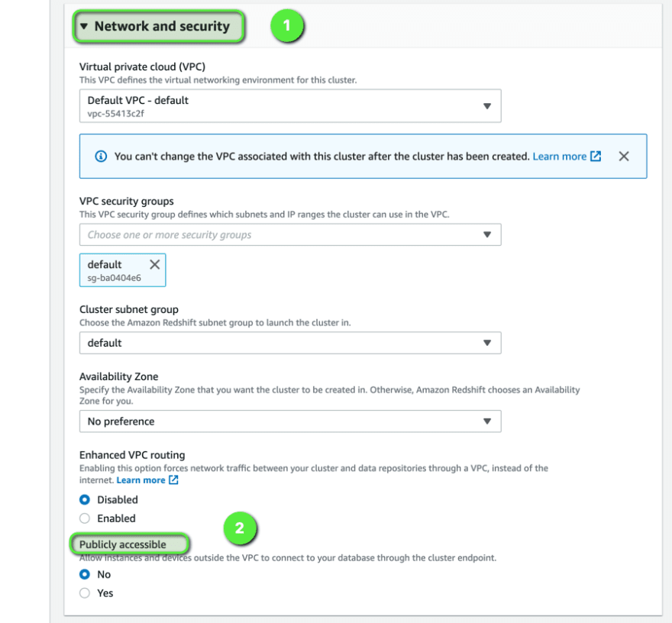Screen dimensions: 672x623
Task: Choose Yes for Publicly accessible
Action: click(85, 593)
